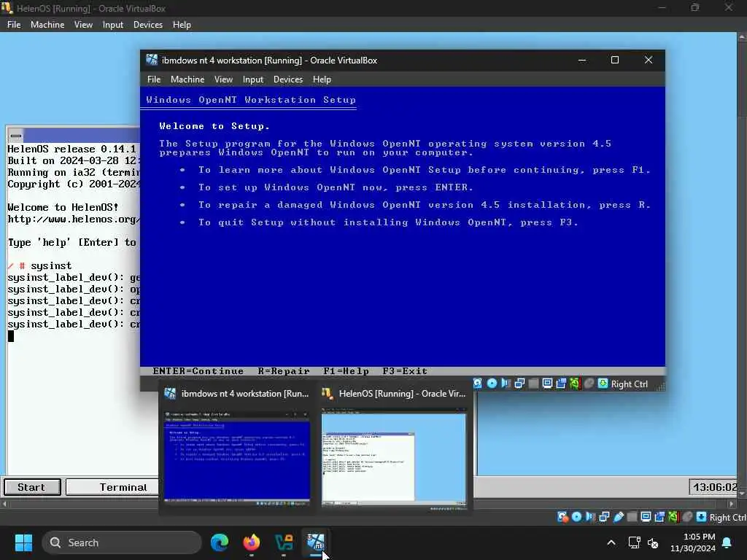Click display indicator in ibmdows status bar
The width and height of the screenshot is (747, 560).
click(x=547, y=384)
